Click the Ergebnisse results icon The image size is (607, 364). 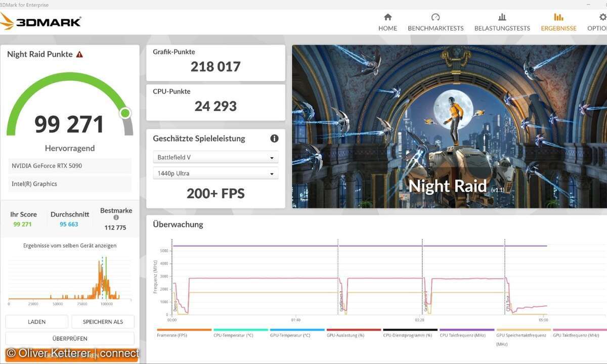(558, 17)
